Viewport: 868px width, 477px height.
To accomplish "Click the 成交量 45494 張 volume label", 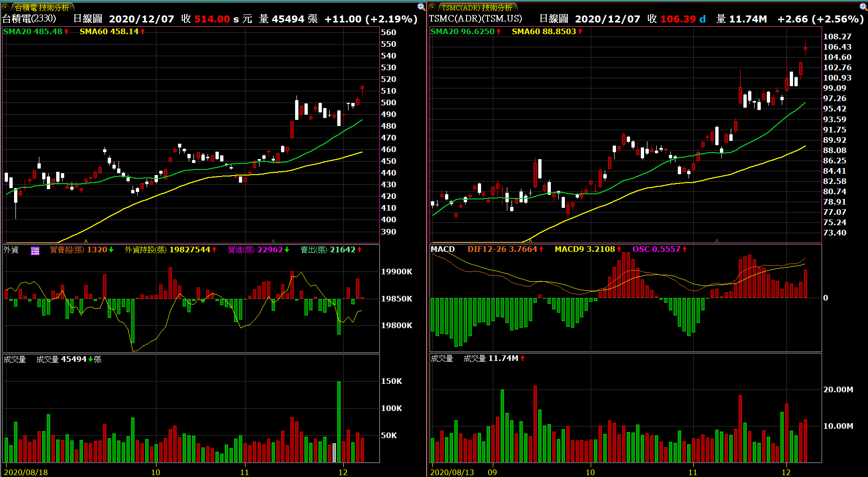I will point(69,360).
